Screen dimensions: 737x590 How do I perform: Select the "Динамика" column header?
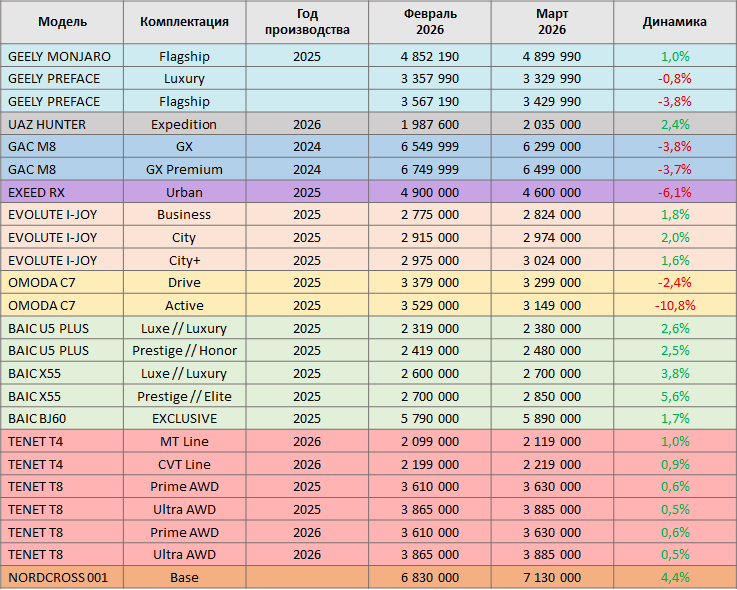(674, 22)
